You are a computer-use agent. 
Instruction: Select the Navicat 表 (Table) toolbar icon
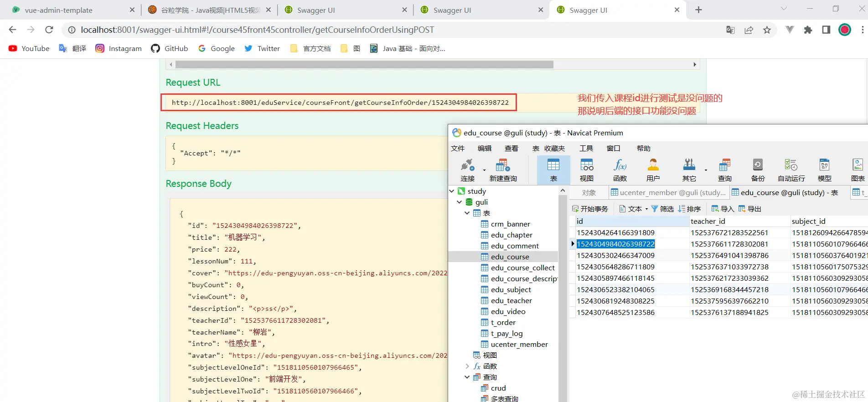click(x=553, y=170)
